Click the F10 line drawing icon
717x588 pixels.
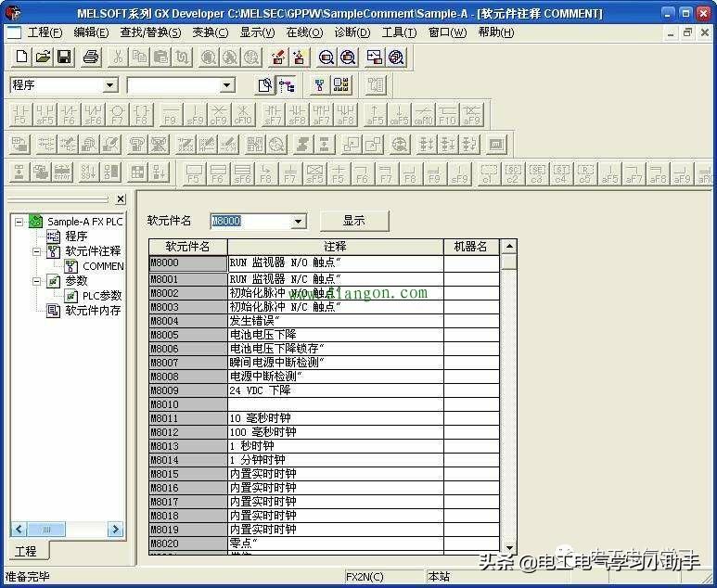(448, 114)
